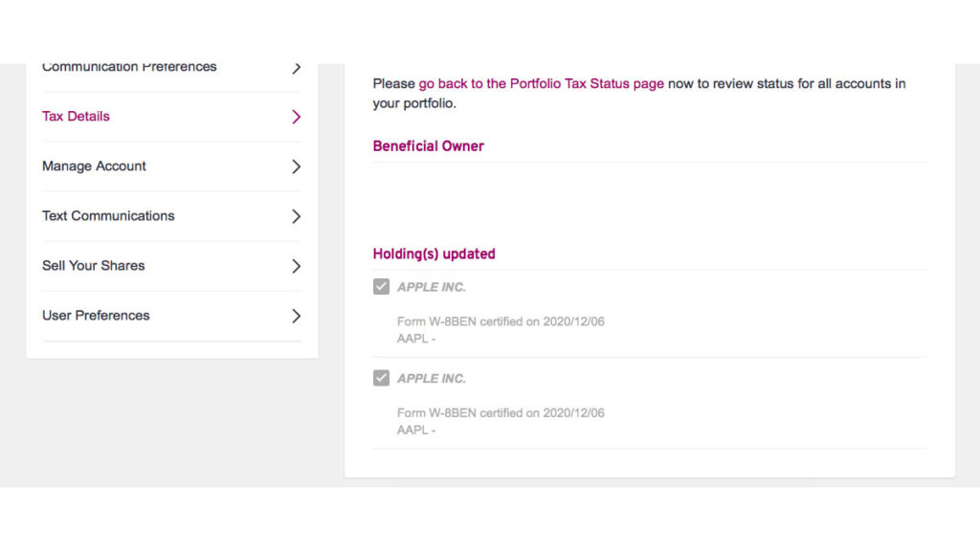
Task: Toggle the second APPLE INC. holding checkbox
Action: (x=381, y=378)
